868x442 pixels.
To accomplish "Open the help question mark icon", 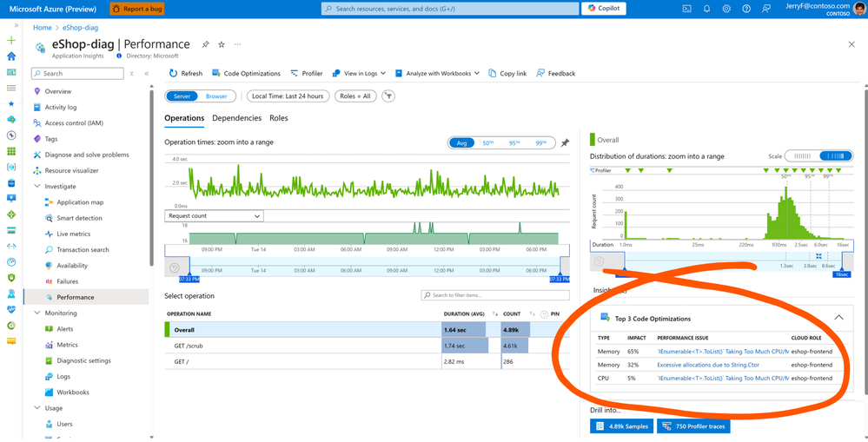I will click(x=746, y=9).
